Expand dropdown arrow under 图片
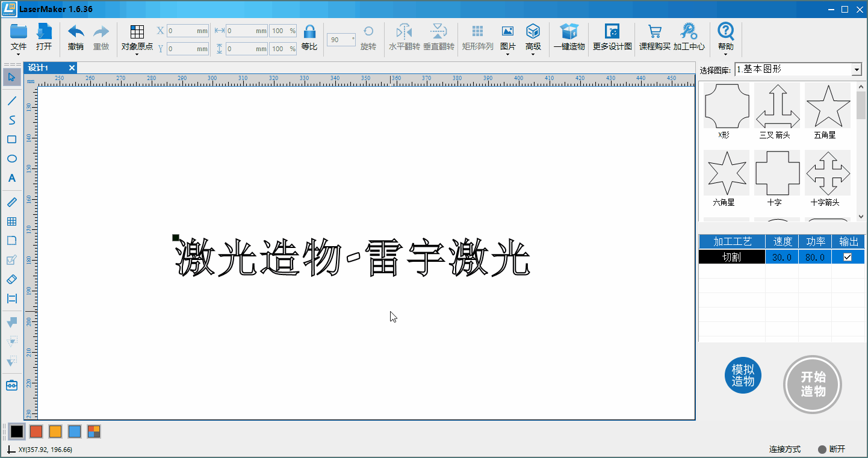This screenshot has width=868, height=458. (x=507, y=54)
